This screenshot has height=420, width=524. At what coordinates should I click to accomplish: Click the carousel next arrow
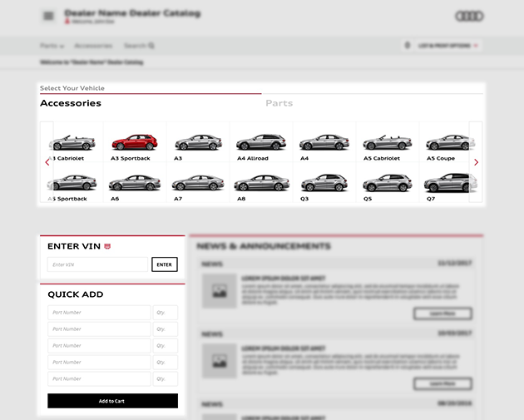pyautogui.click(x=476, y=162)
